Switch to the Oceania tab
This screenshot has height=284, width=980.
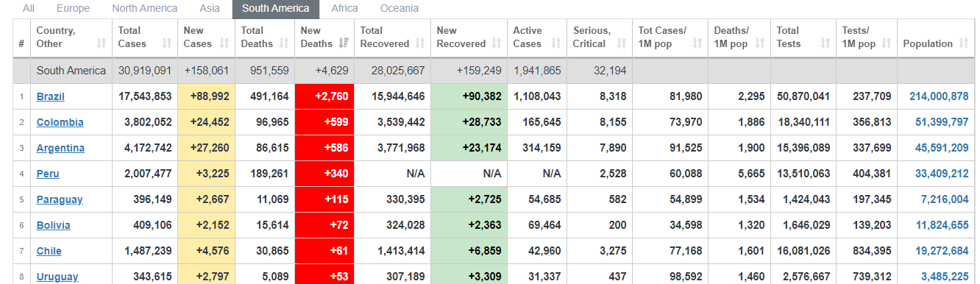coord(400,9)
